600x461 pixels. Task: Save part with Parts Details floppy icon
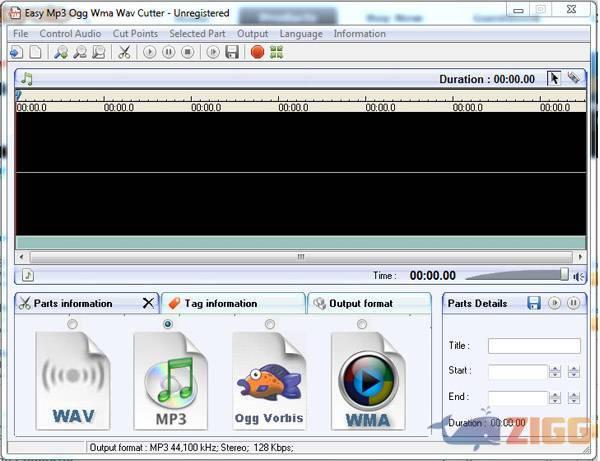[534, 303]
